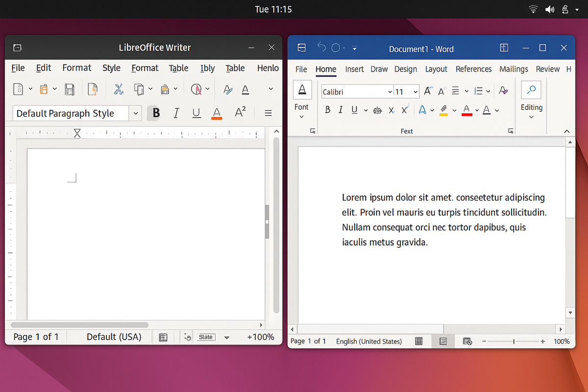Click book view icon in Writer status bar
Image resolution: width=588 pixels, height=392 pixels.
pos(163,337)
